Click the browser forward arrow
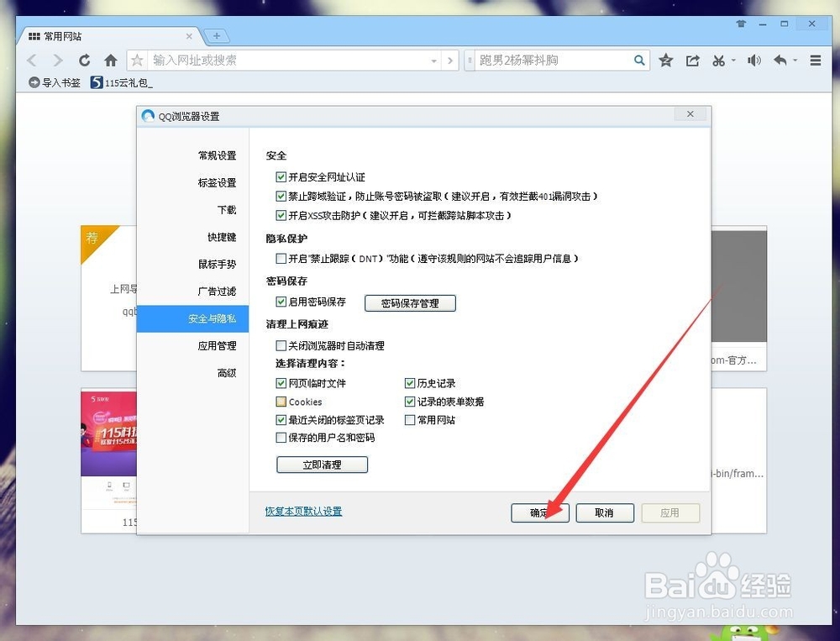The width and height of the screenshot is (840, 641). [x=58, y=60]
